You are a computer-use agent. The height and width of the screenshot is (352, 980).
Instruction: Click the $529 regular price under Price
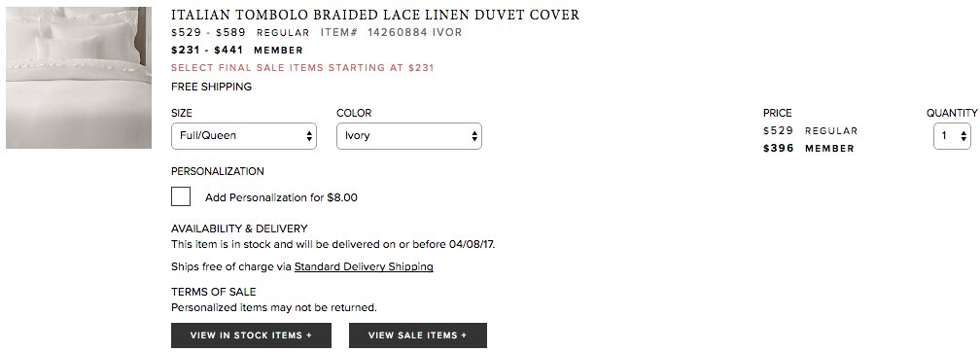pos(779,130)
